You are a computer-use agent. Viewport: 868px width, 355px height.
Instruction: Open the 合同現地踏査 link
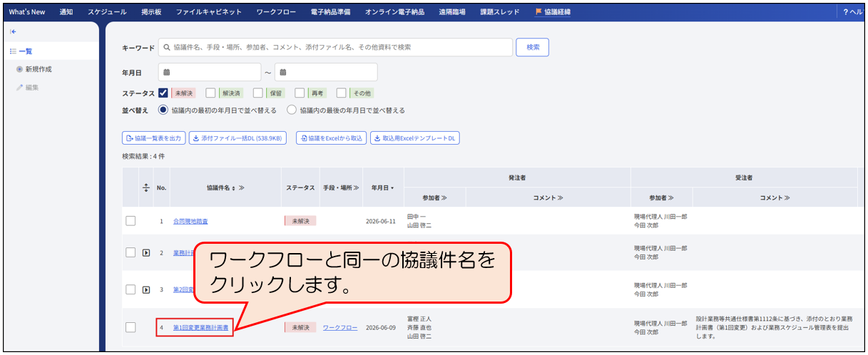(x=192, y=221)
